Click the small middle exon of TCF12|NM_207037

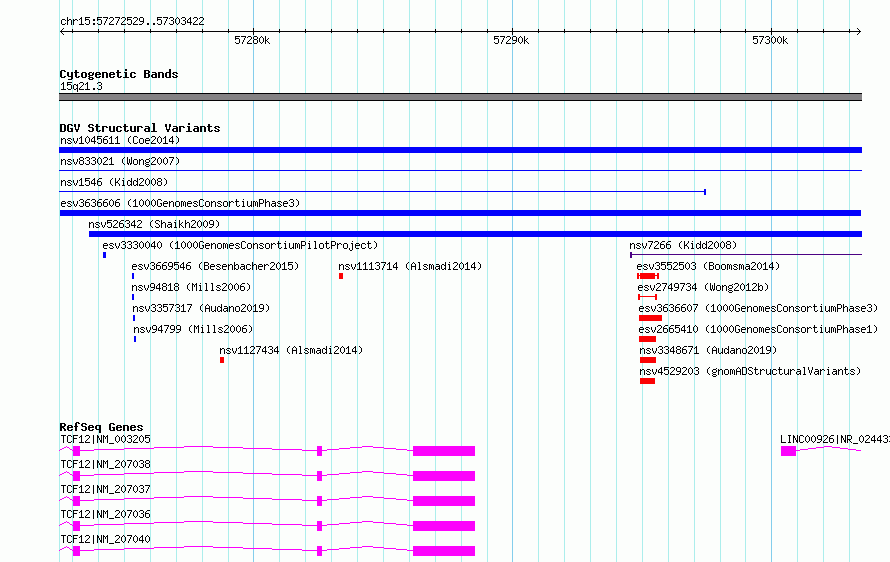[320, 501]
